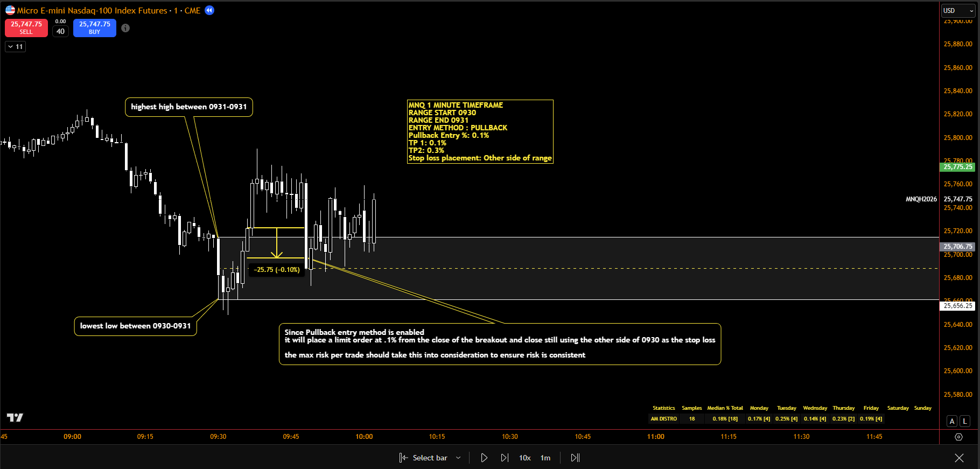Toggle log scale with the L button

click(x=964, y=421)
